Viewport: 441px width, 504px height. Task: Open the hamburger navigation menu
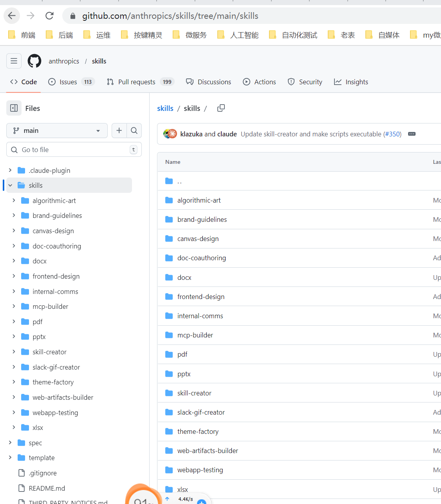point(14,61)
